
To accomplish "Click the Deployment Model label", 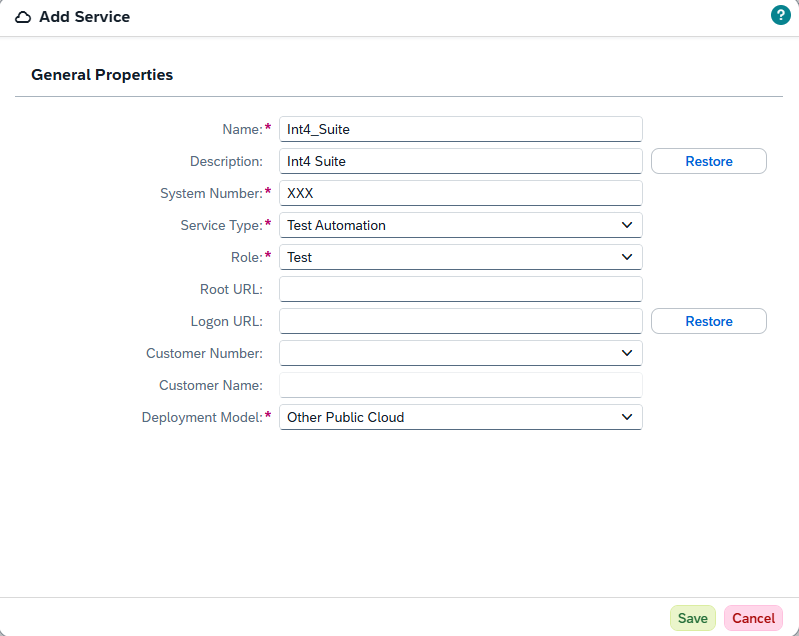I will pyautogui.click(x=202, y=417).
